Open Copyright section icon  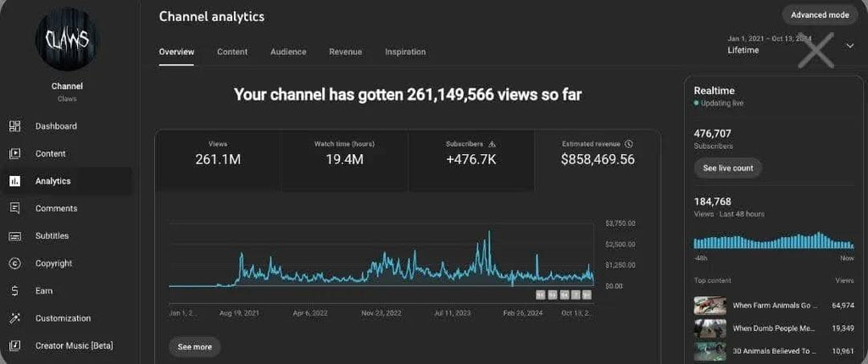pos(14,263)
